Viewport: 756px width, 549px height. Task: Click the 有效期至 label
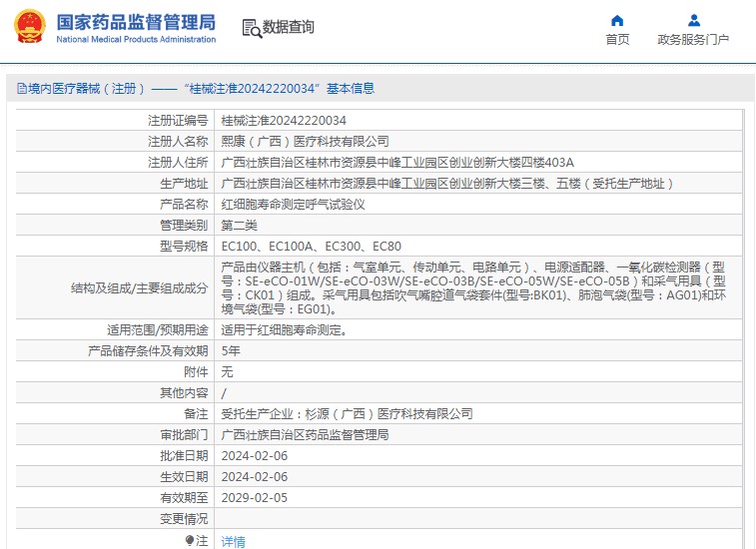pos(184,498)
